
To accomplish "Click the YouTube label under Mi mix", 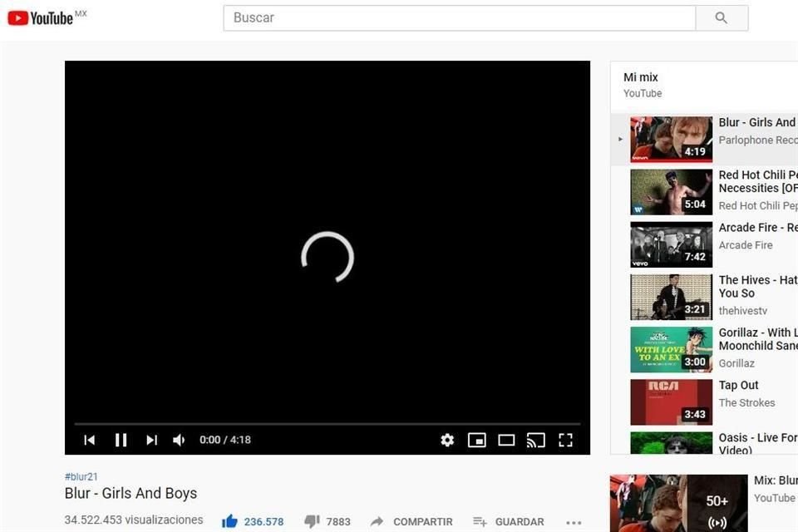I will 643,94.
